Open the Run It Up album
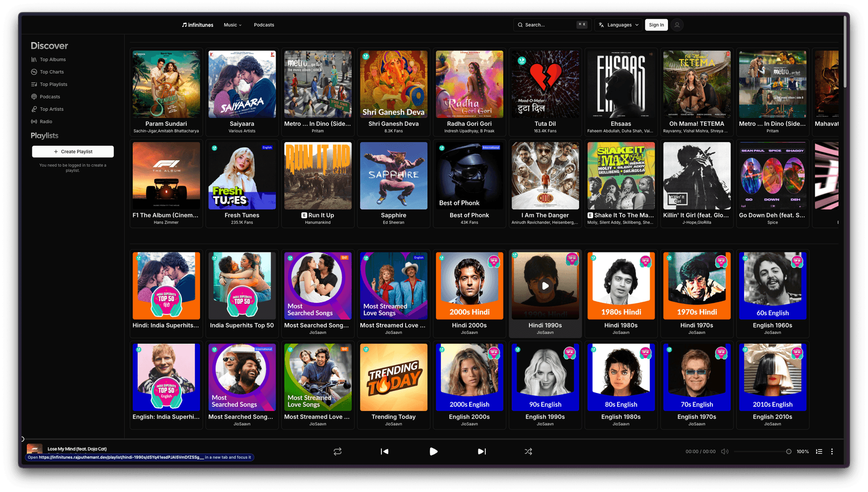 318,176
